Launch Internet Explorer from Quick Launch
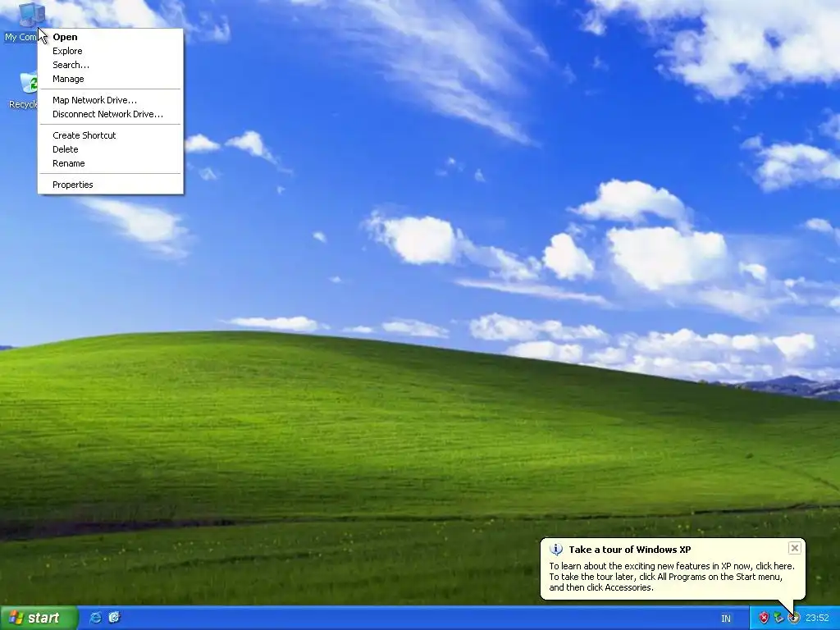Image resolution: width=840 pixels, height=630 pixels. pyautogui.click(x=96, y=618)
